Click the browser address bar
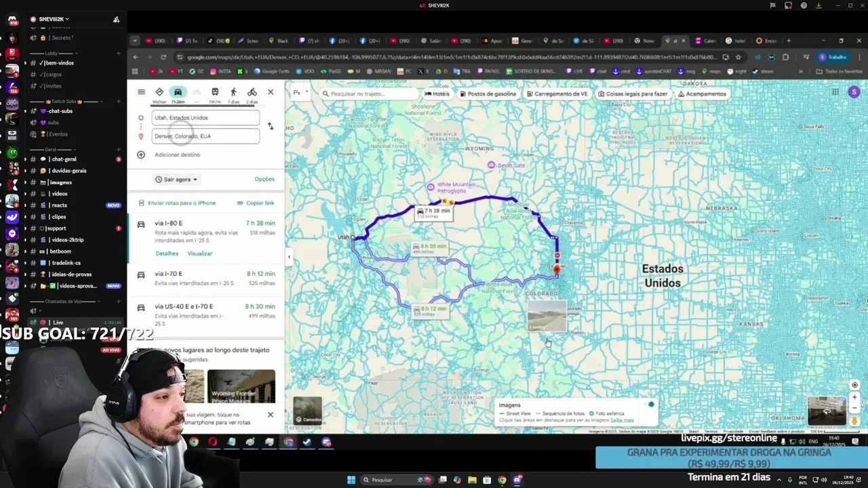The width and height of the screenshot is (868, 488). 448,58
